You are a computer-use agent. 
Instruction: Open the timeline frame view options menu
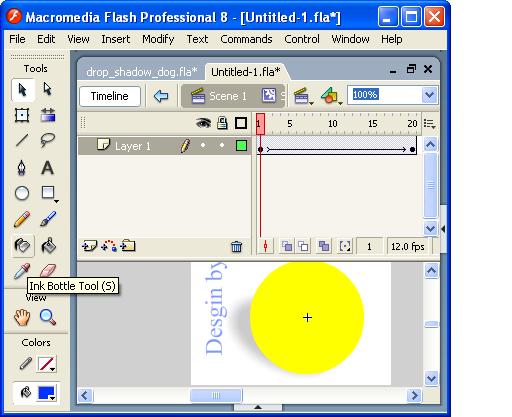pyautogui.click(x=430, y=124)
